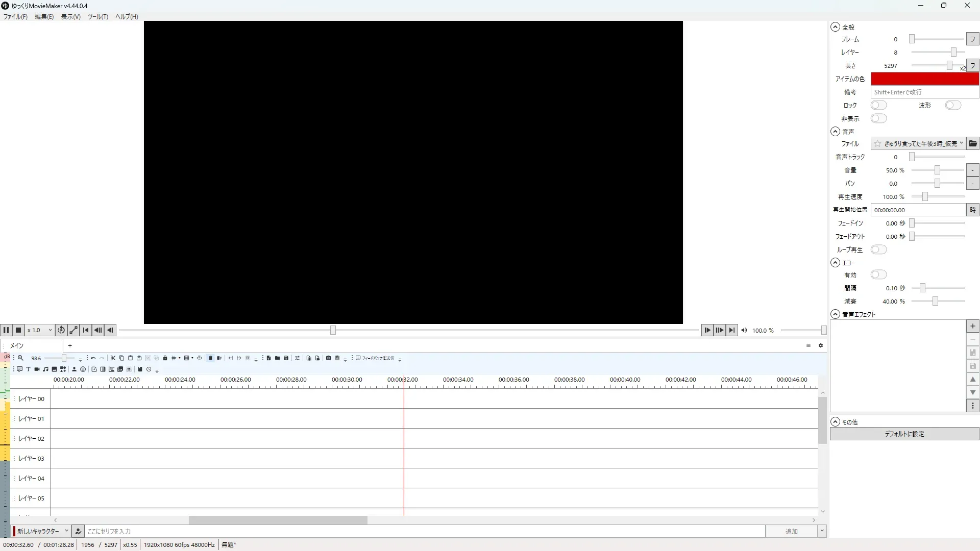This screenshot has height=551, width=980.
Task: Collapse the 音声 section
Action: coord(835,132)
